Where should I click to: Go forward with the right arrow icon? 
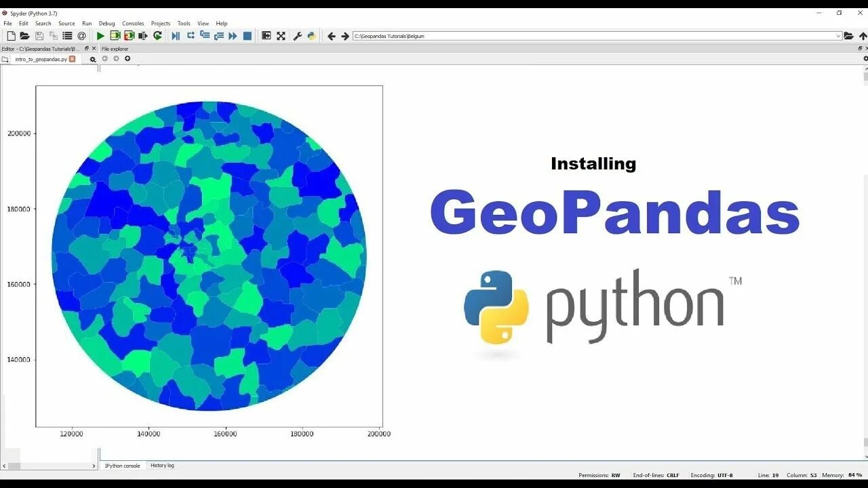tap(345, 36)
